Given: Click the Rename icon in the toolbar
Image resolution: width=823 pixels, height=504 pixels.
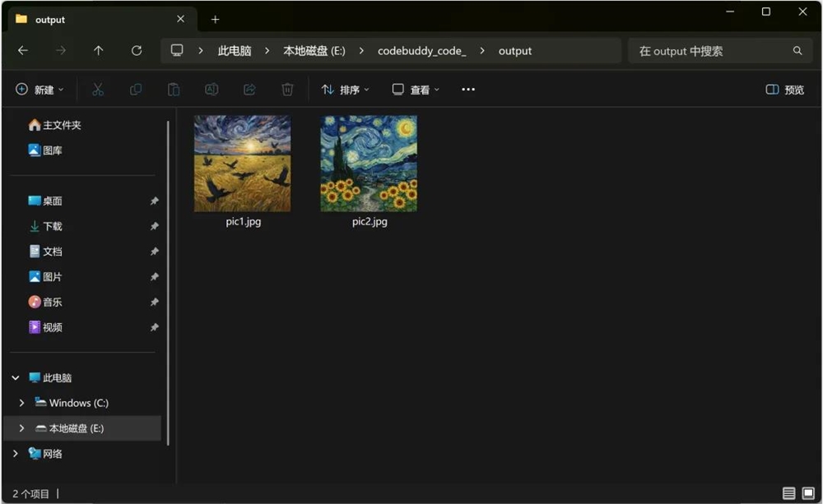Looking at the screenshot, I should [212, 89].
